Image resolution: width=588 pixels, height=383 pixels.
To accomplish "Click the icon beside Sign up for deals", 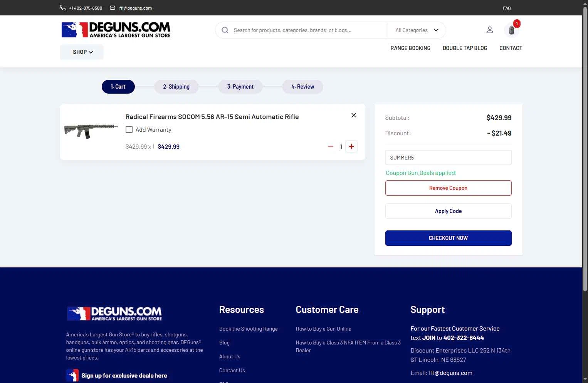I will point(72,375).
